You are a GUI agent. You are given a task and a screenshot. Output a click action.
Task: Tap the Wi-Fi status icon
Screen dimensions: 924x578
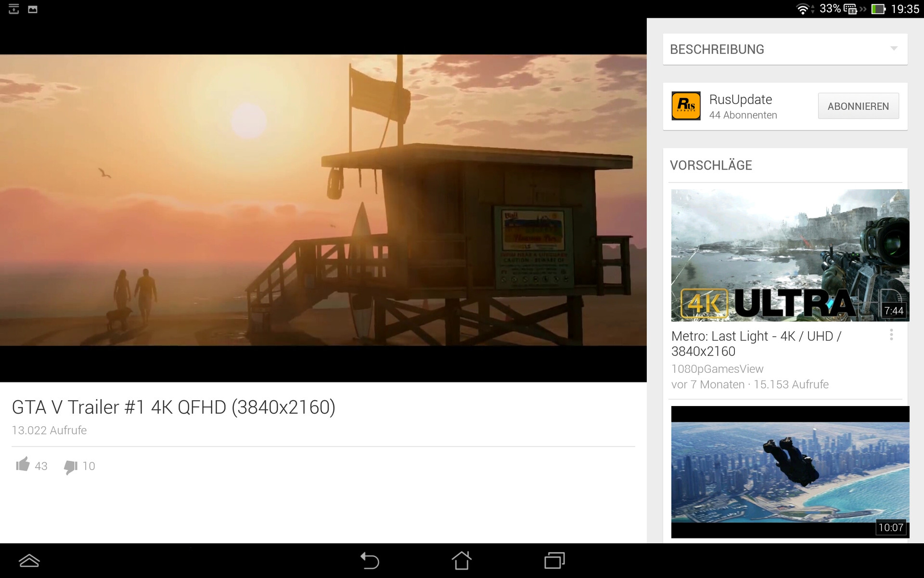(803, 9)
